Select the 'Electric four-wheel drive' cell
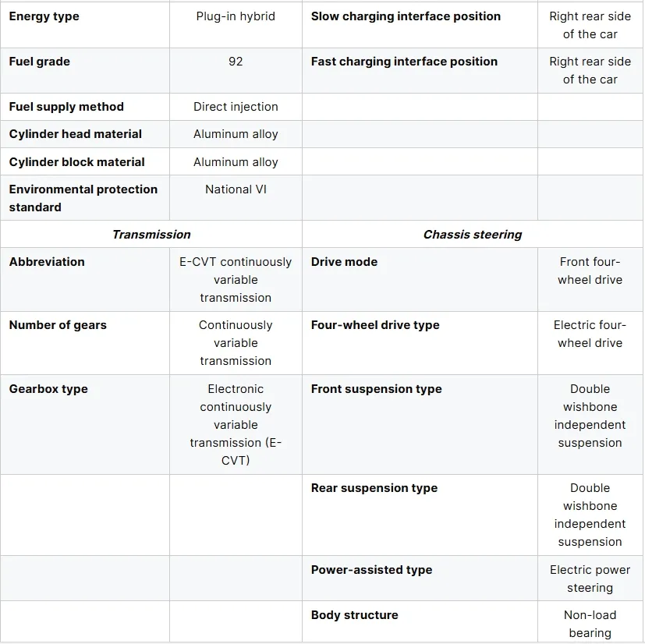The width and height of the screenshot is (645, 644). [x=590, y=334]
